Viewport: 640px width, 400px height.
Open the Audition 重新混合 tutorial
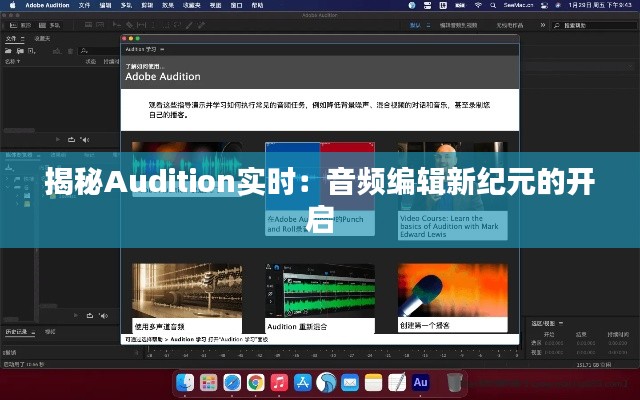click(320, 298)
